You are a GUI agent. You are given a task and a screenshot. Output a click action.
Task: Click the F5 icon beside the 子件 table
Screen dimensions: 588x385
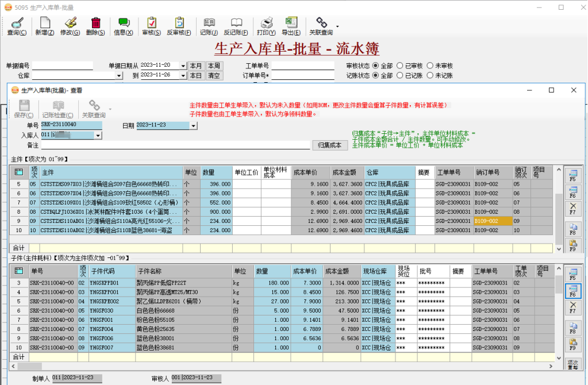pyautogui.click(x=573, y=274)
